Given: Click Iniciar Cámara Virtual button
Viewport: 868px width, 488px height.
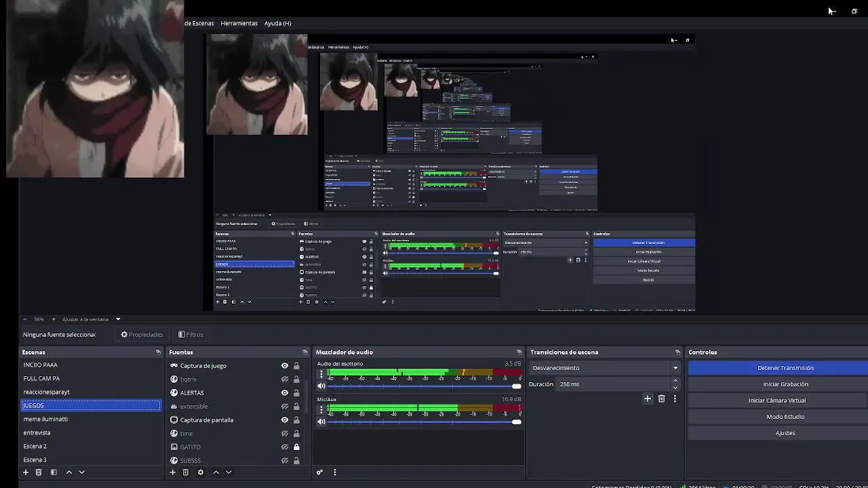Looking at the screenshot, I should coord(778,401).
